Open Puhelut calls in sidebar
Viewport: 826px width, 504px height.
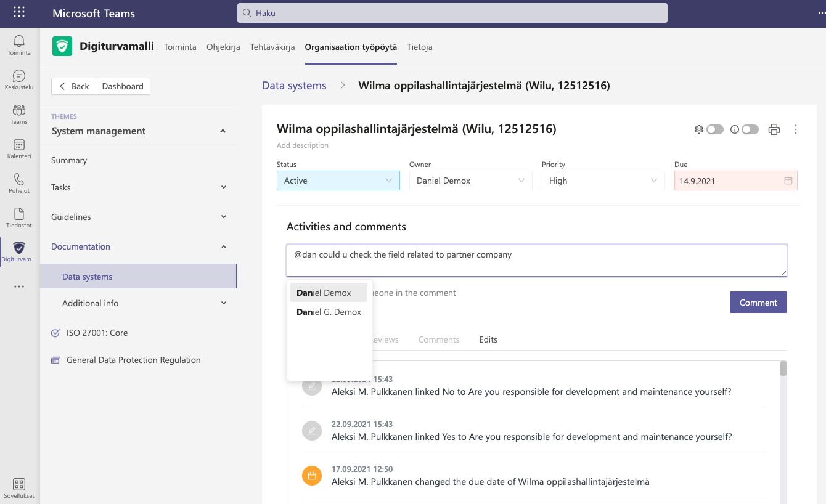coord(19,183)
